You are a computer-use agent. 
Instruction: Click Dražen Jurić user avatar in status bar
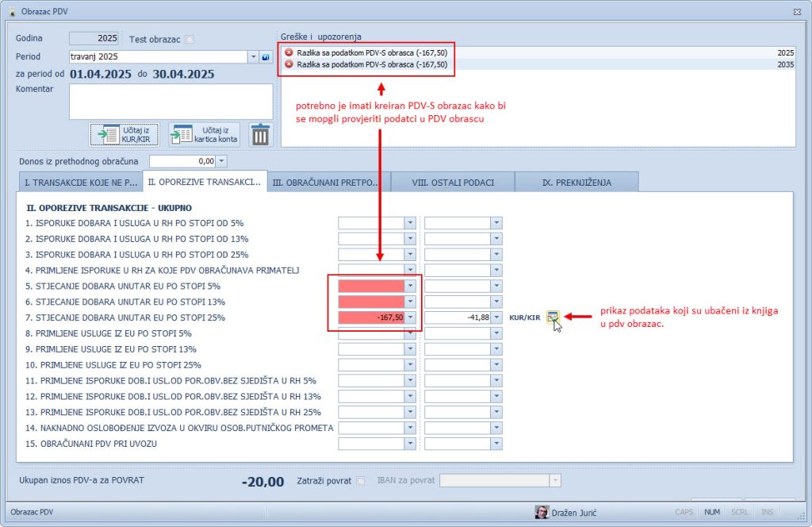coord(542,512)
